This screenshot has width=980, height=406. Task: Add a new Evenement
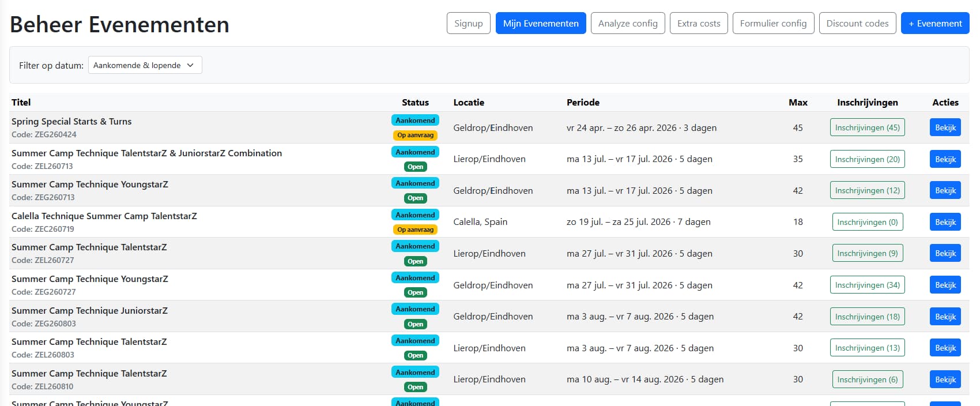tap(934, 24)
